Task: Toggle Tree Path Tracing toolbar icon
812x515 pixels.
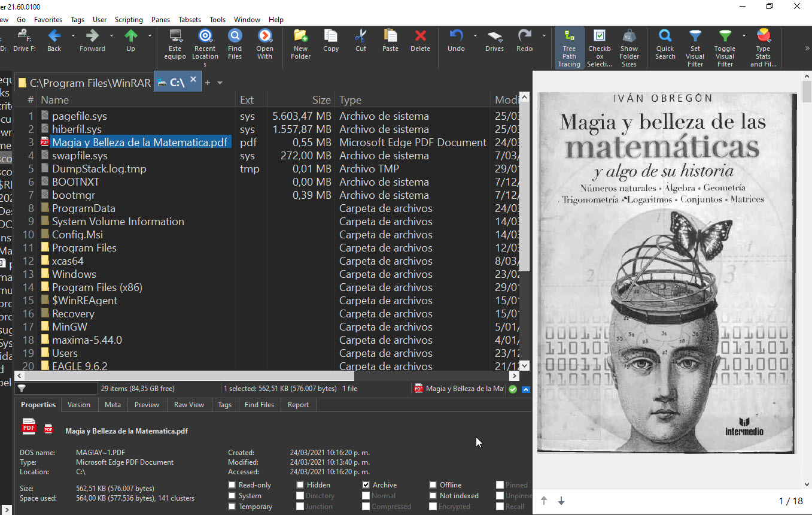Action: coord(569,36)
